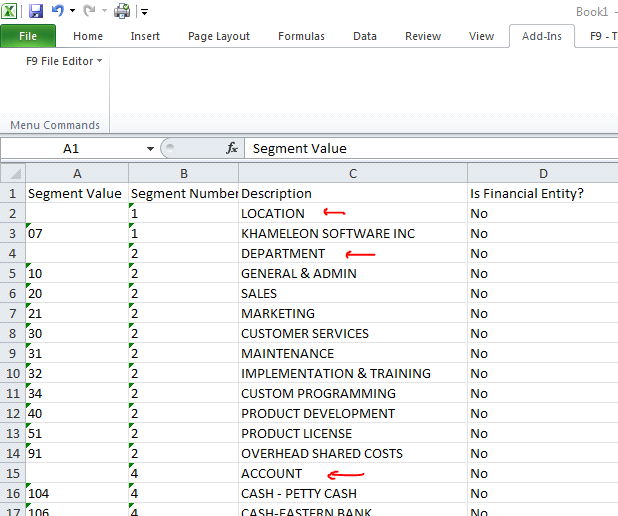Select the CUSTOM PROGRAMMING cell
This screenshot has width=618, height=516.
(353, 393)
